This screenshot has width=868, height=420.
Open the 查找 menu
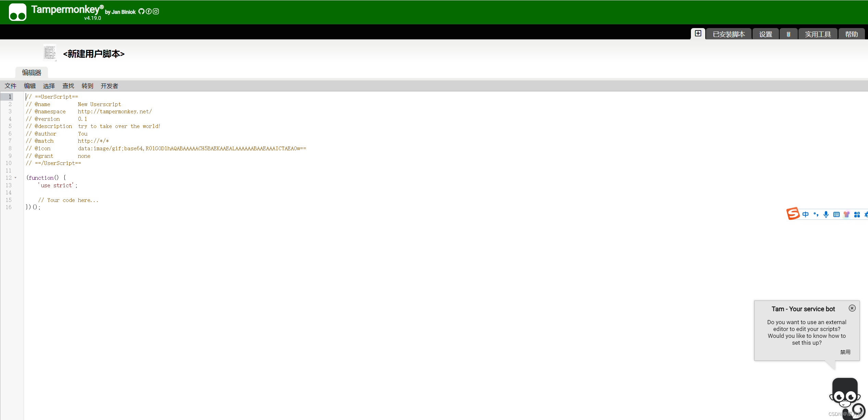pyautogui.click(x=68, y=86)
